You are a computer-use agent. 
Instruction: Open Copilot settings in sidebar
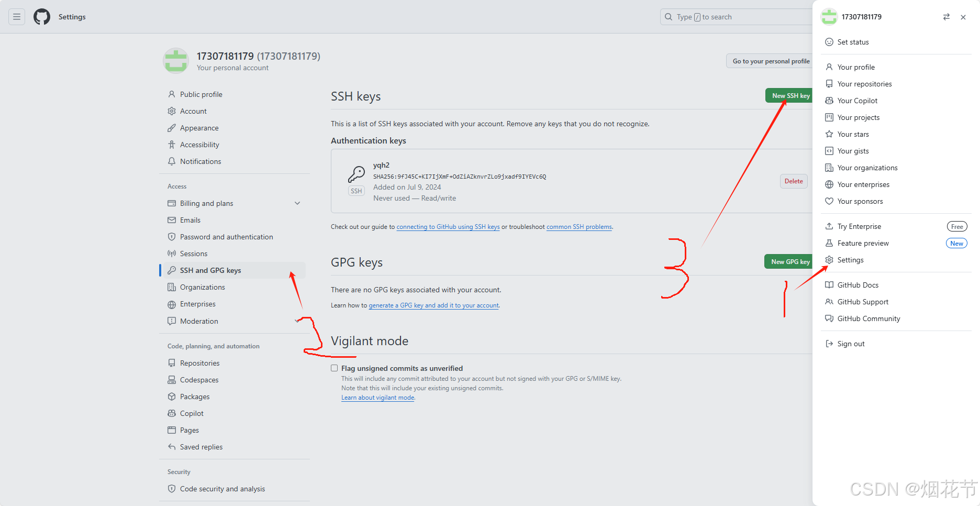point(235,413)
